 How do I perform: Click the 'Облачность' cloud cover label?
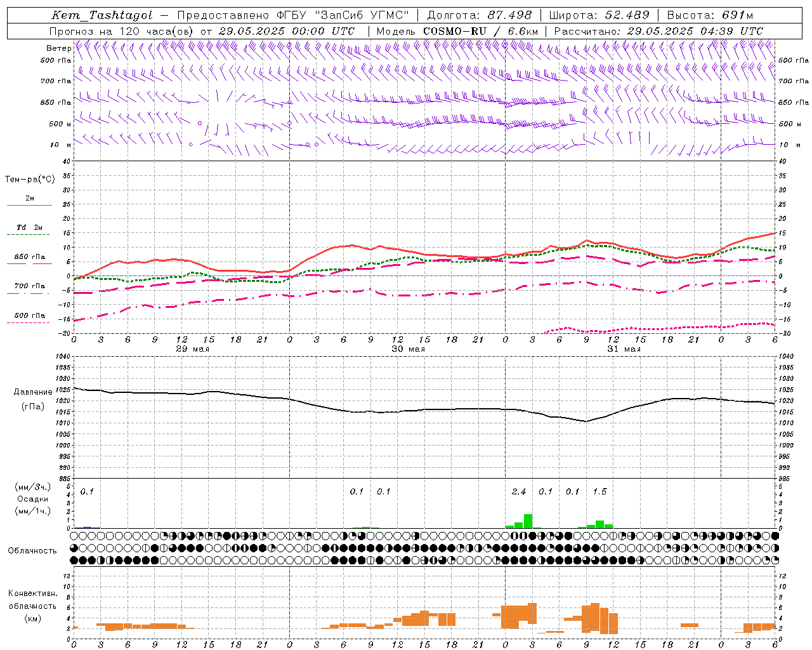(x=32, y=551)
